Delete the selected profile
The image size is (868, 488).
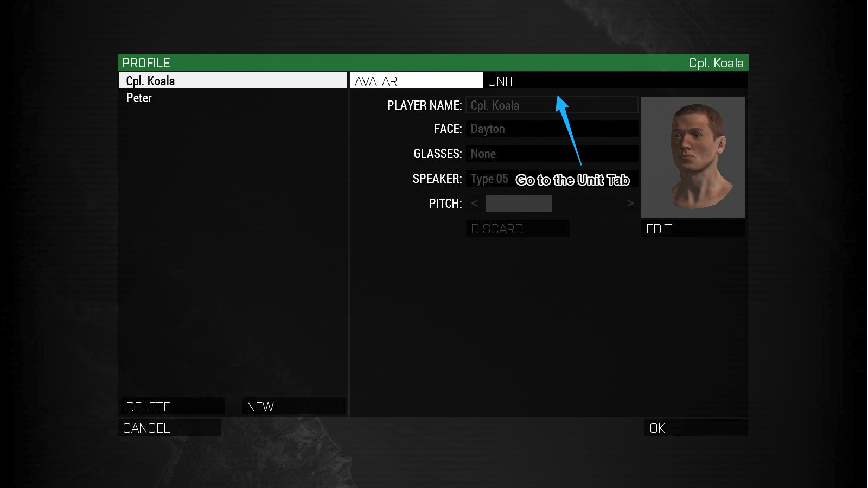[x=171, y=407]
